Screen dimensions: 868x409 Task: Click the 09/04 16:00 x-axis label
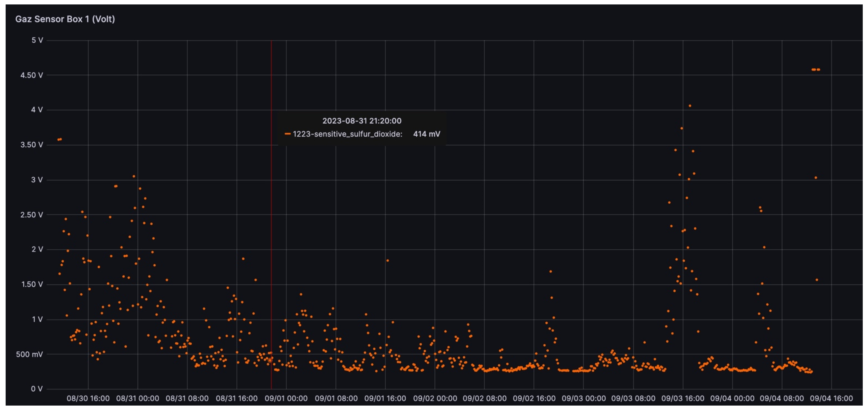831,399
